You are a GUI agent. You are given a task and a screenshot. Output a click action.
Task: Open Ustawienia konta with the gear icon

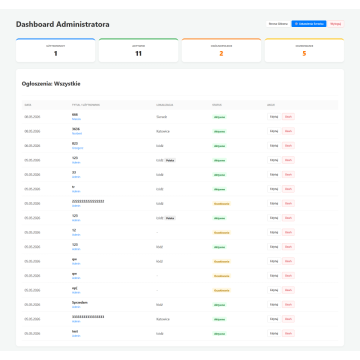[309, 24]
